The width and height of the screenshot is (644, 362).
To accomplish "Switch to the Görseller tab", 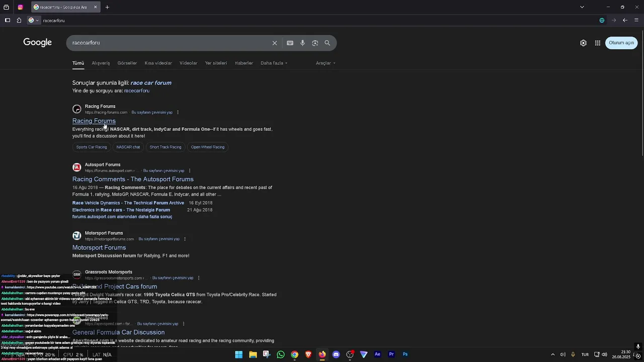I will [127, 63].
